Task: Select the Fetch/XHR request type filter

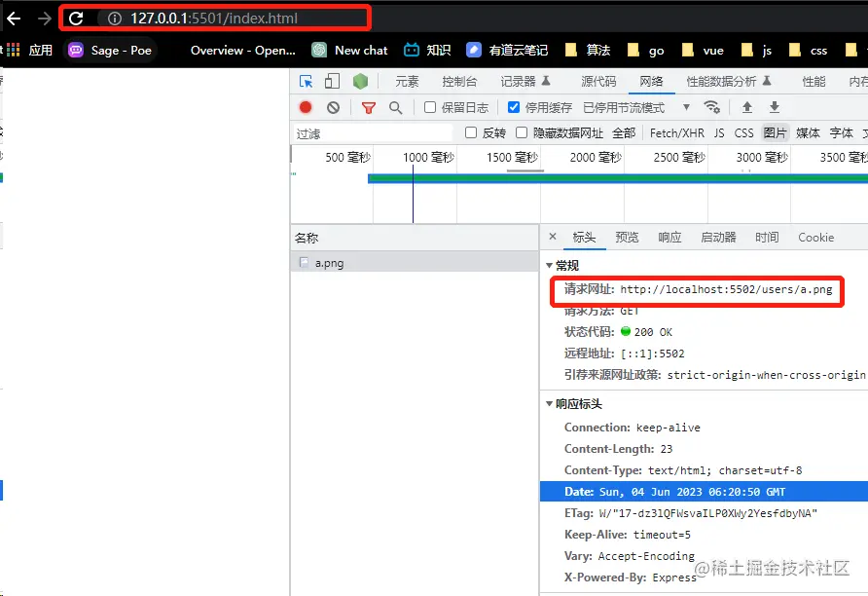Action: 677,133
